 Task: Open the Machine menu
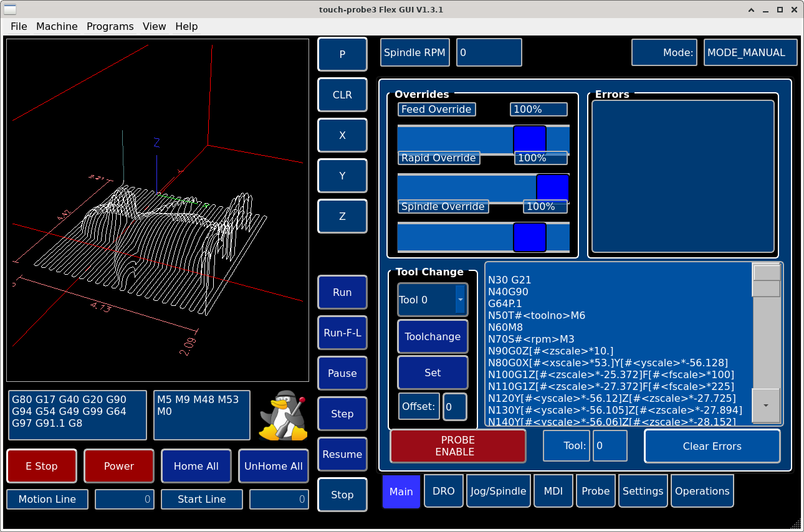point(57,26)
